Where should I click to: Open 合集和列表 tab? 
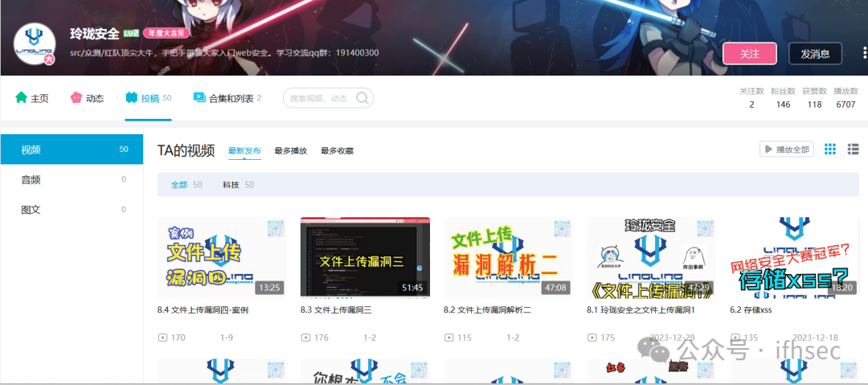tap(227, 98)
